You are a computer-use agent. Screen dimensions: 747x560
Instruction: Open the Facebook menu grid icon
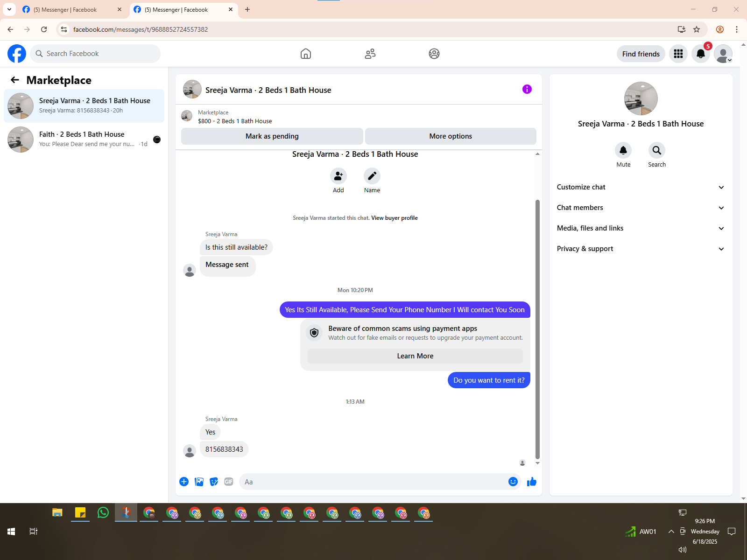(x=678, y=54)
